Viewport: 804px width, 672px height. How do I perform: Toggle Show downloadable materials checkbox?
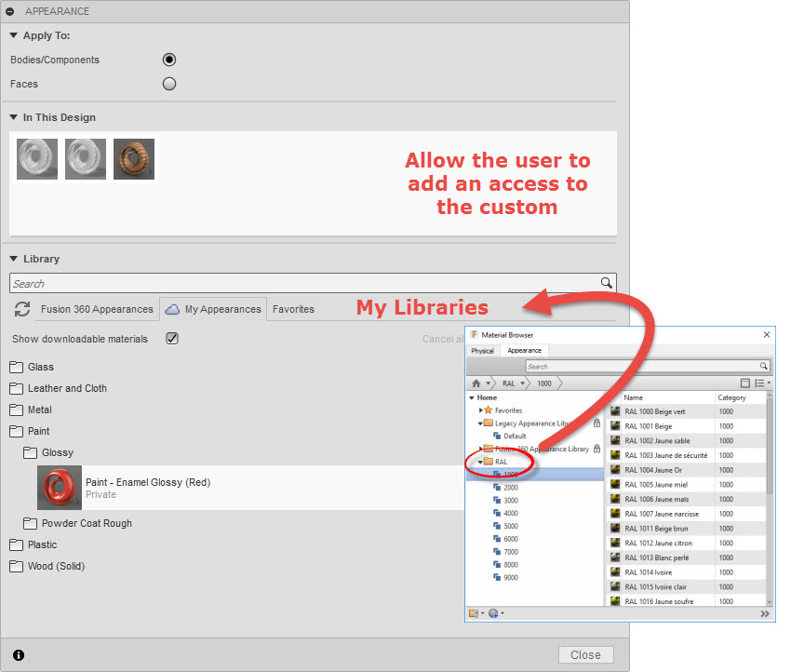coord(172,339)
